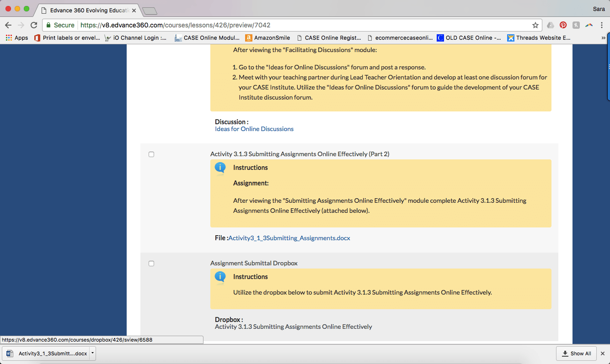The width and height of the screenshot is (610, 364).
Task: Open the Chrome three-dot menu
Action: click(602, 25)
